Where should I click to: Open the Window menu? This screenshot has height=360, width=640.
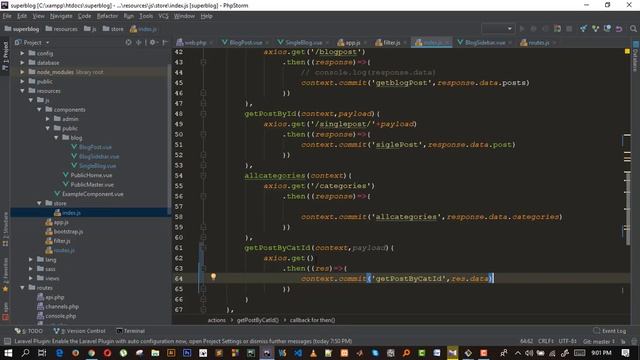184,16
